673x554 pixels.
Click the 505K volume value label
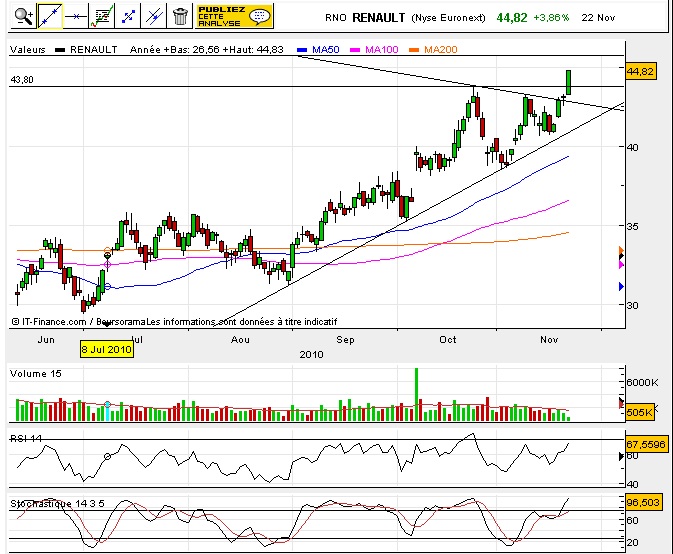[640, 412]
